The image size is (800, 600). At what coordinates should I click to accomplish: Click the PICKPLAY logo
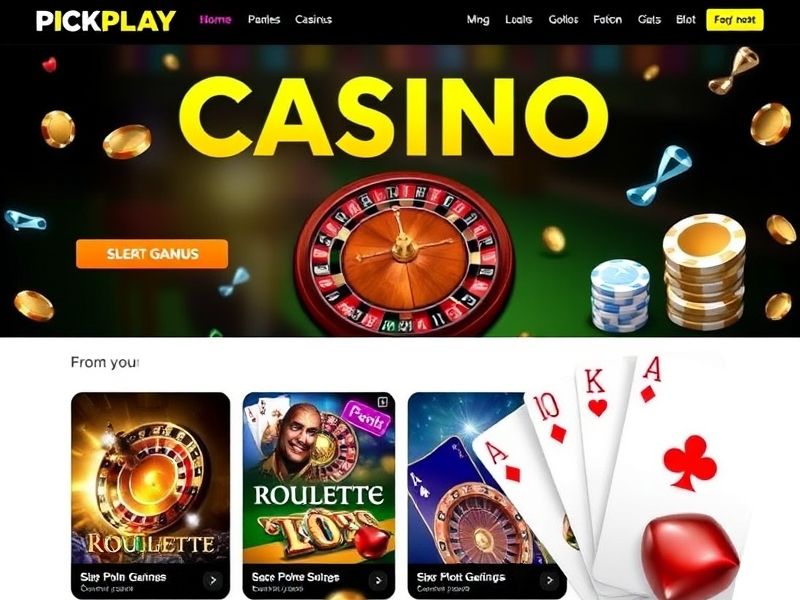coord(106,21)
